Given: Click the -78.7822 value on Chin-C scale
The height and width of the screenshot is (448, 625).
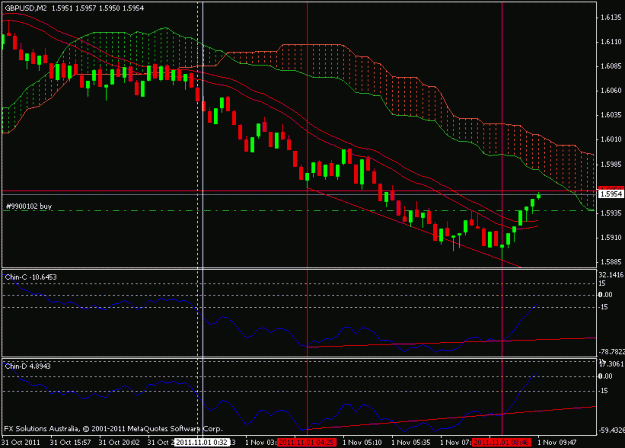Looking at the screenshot, I should (611, 352).
